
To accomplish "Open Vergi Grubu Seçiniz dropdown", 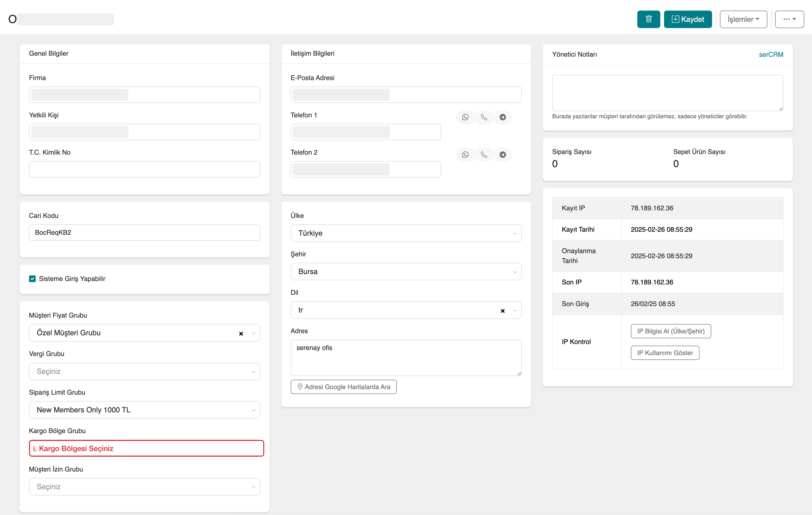I will (x=144, y=371).
